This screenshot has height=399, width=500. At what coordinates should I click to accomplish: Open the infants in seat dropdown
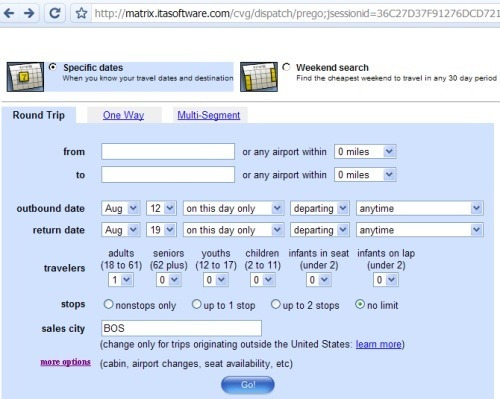tap(319, 280)
